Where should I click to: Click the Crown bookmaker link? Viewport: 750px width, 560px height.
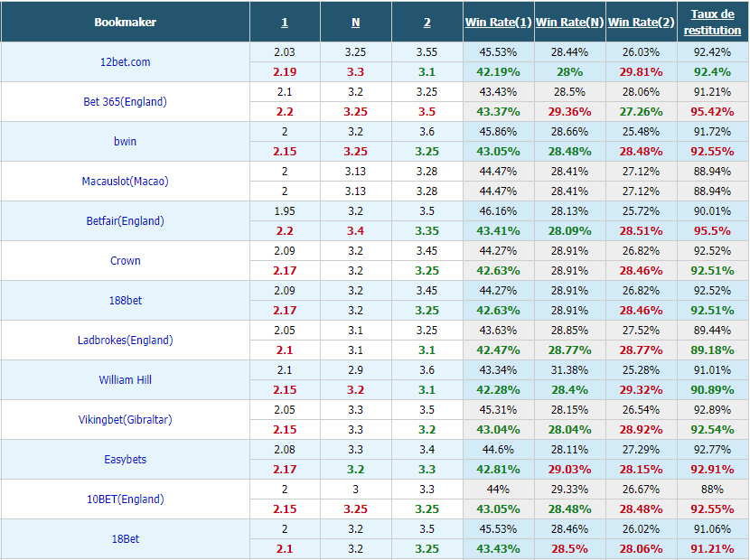coord(126,261)
